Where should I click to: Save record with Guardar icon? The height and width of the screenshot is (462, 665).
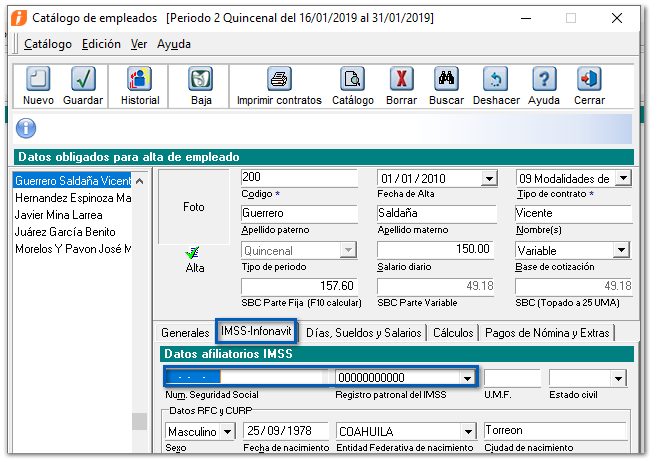(83, 80)
